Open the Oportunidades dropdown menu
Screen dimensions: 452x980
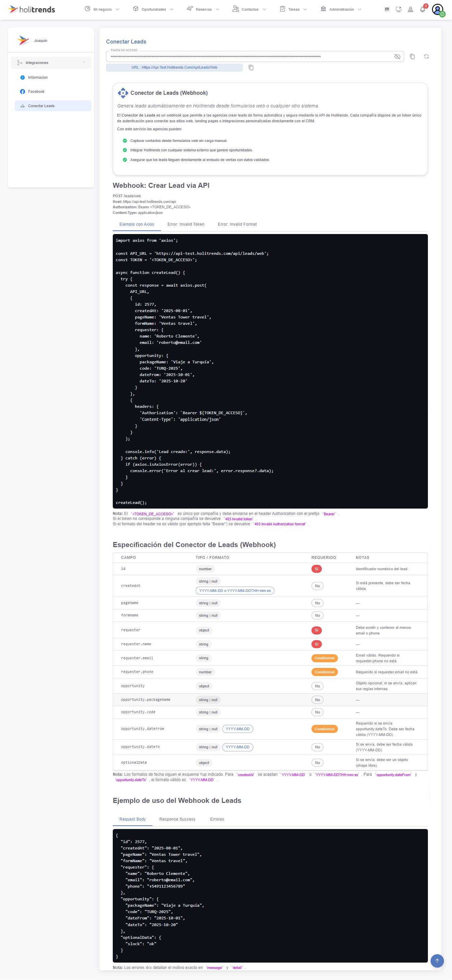[x=153, y=9]
